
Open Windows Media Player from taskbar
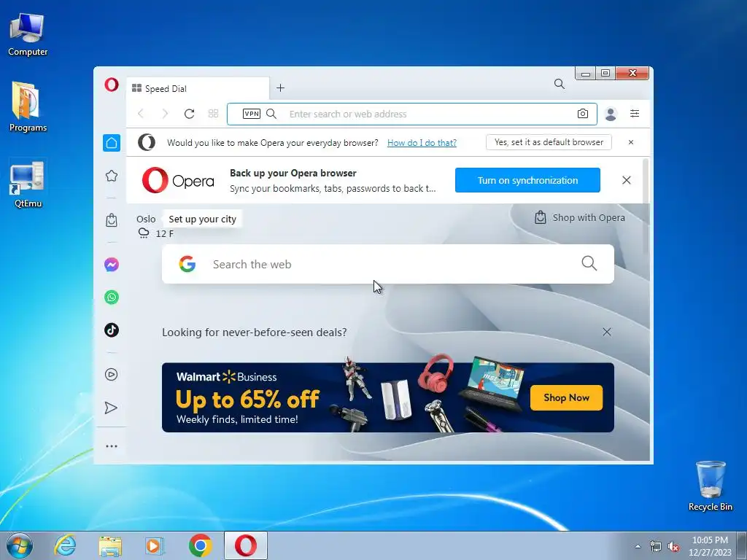click(x=155, y=545)
